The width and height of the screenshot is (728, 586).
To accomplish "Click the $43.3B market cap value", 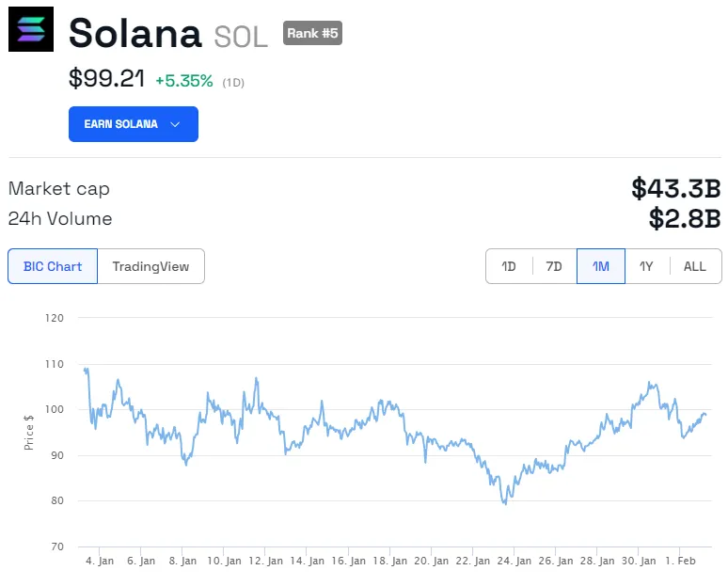I will pyautogui.click(x=675, y=188).
